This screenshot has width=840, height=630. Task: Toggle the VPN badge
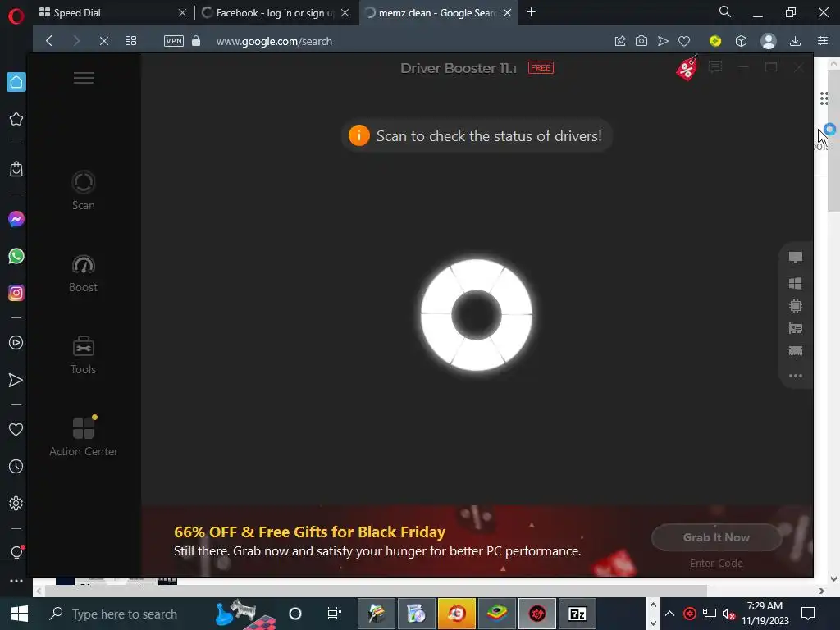tap(174, 41)
